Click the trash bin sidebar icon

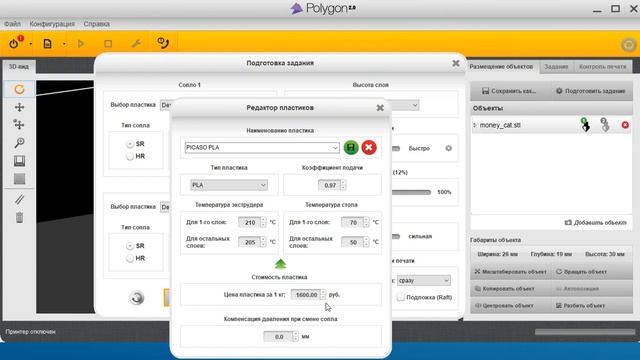click(x=19, y=218)
